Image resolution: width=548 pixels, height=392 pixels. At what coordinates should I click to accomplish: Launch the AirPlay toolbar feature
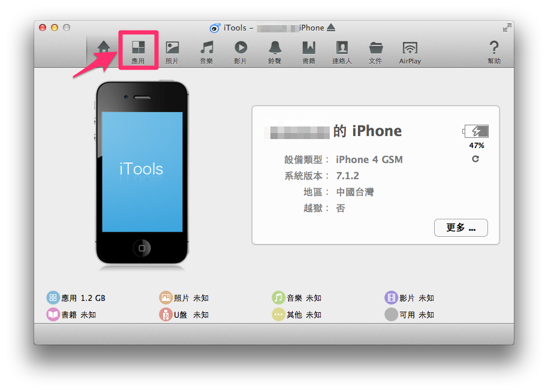click(410, 52)
